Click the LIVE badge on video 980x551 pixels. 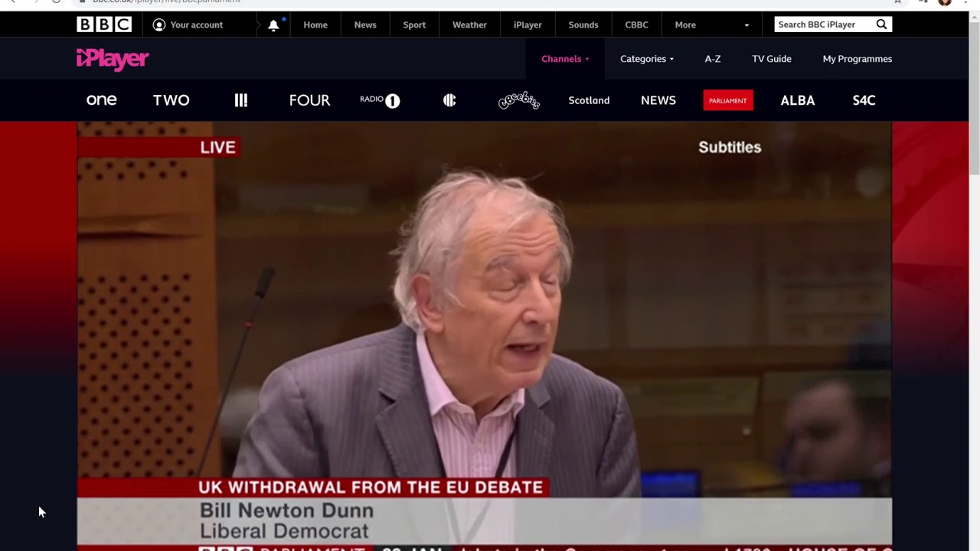217,147
